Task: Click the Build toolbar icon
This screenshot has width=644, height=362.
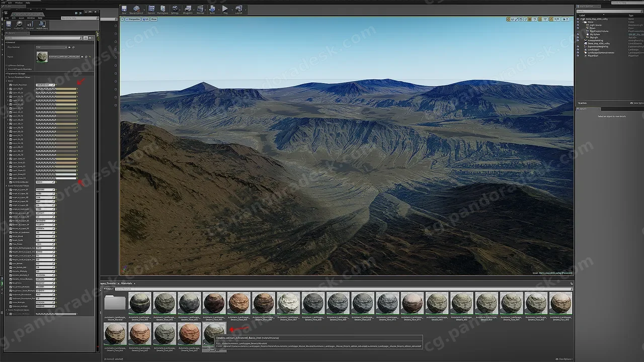Action: [212, 9]
